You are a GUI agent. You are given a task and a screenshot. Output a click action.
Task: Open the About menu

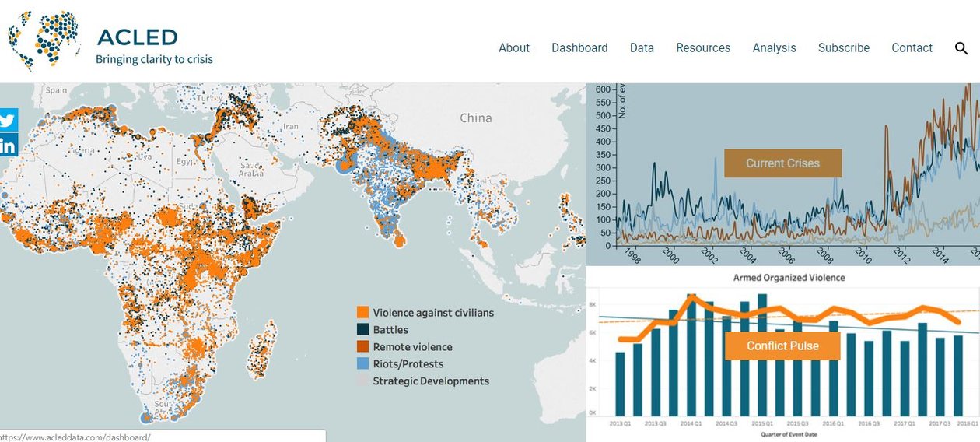513,48
